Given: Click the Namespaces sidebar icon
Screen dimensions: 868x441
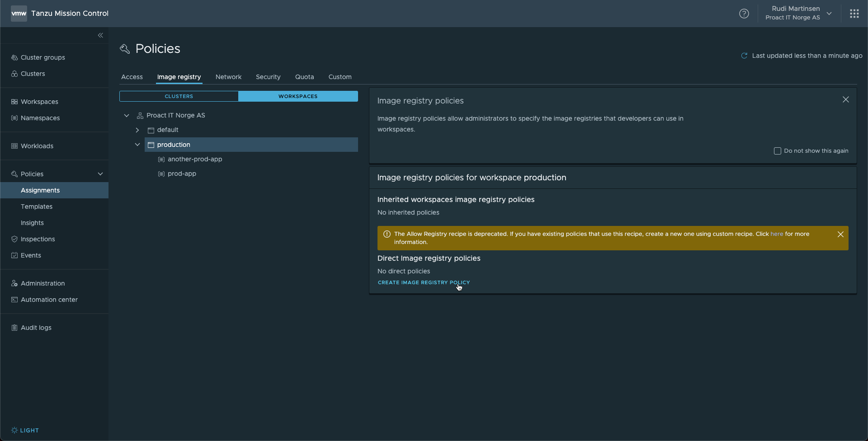Looking at the screenshot, I should tap(14, 118).
